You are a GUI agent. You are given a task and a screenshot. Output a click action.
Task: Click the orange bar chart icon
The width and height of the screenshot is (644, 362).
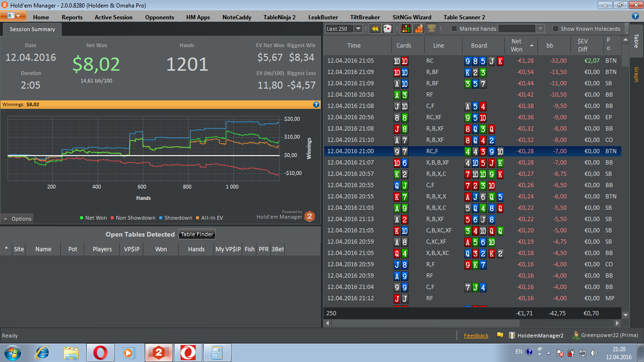pos(419,29)
